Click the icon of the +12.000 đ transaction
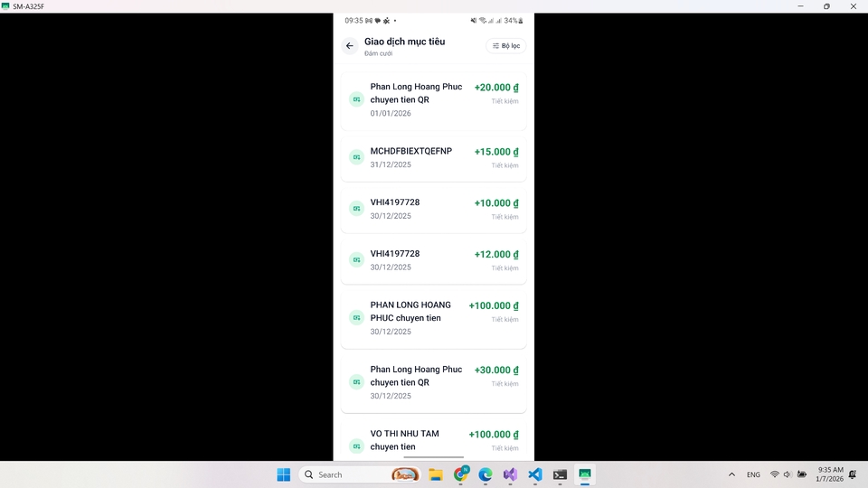Screen dimensions: 868x488 click(357, 260)
